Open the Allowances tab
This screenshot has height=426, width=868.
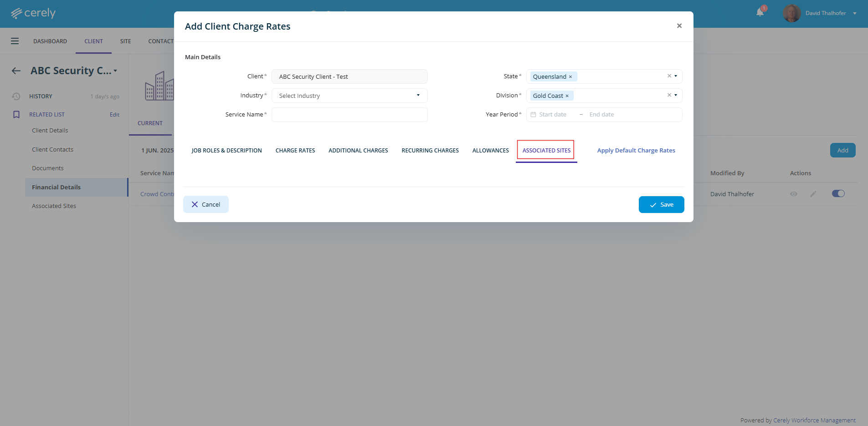490,151
